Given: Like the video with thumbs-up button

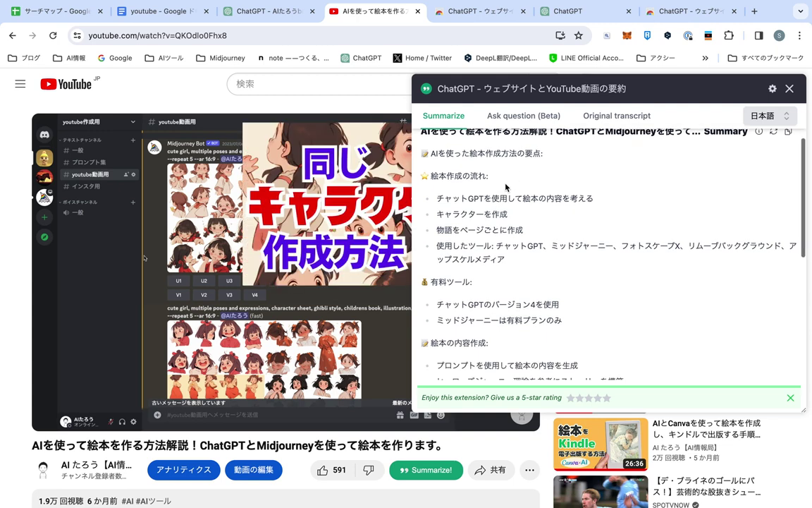Looking at the screenshot, I should [x=331, y=470].
